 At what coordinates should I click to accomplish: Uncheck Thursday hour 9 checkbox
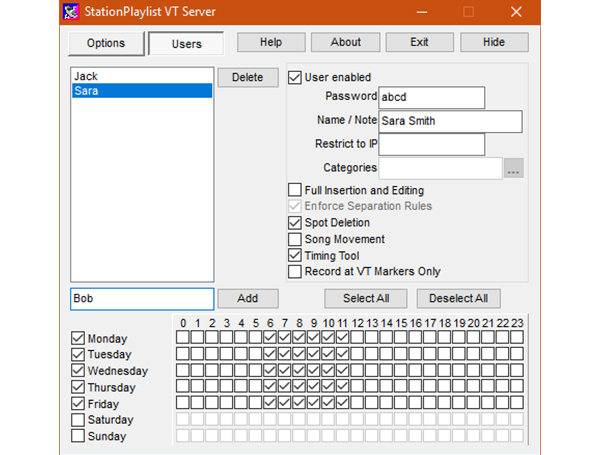[313, 386]
